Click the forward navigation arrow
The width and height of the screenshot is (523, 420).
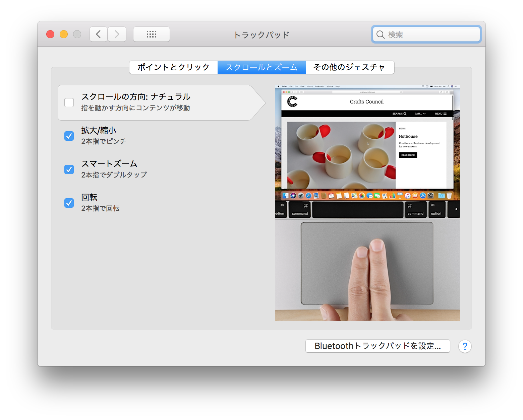click(x=117, y=34)
